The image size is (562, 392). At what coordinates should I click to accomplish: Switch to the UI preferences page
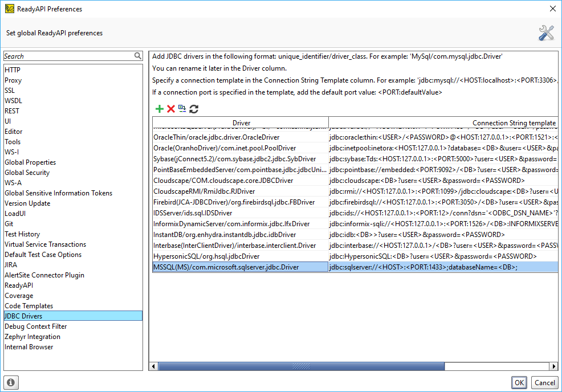point(73,121)
